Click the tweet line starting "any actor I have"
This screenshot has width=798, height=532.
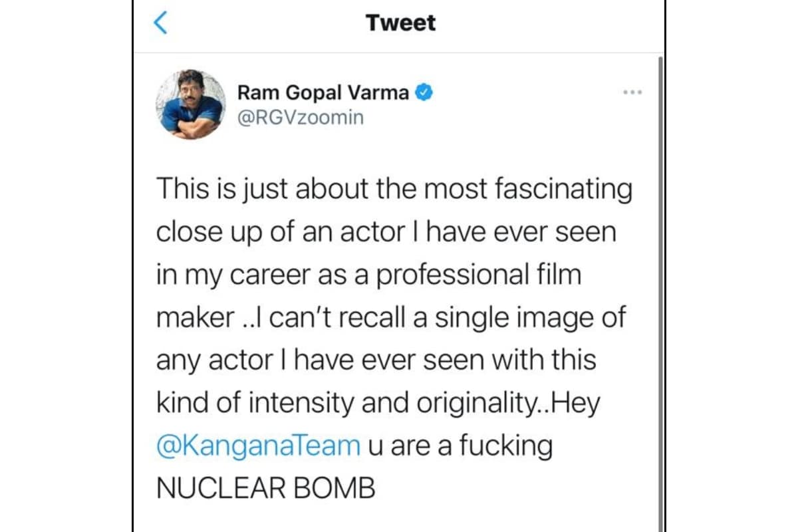coord(376,360)
